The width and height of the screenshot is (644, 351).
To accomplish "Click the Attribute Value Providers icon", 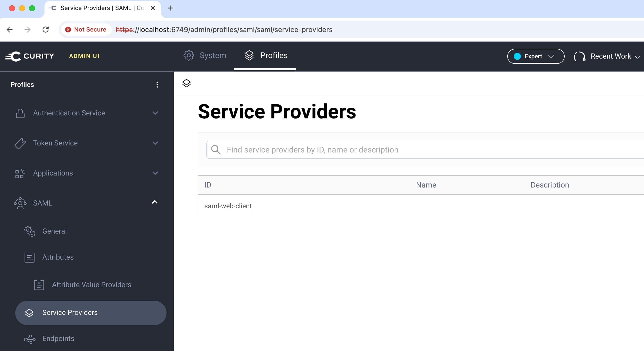I will point(39,285).
